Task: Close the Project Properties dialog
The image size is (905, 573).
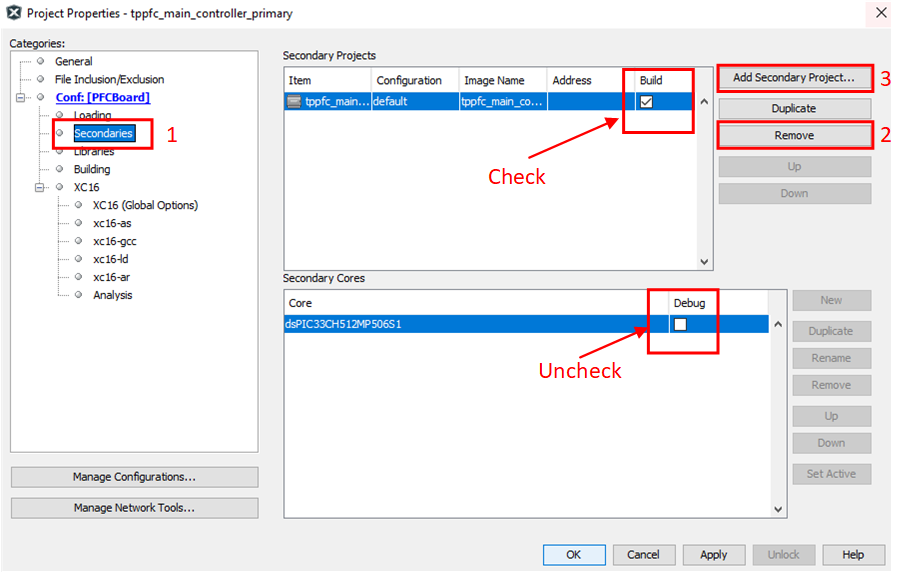Action: 881,13
